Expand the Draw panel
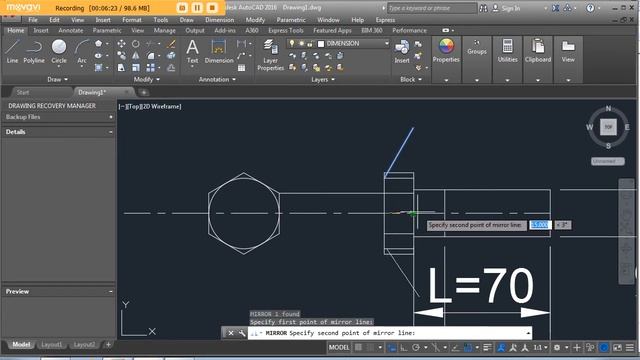 (58, 79)
